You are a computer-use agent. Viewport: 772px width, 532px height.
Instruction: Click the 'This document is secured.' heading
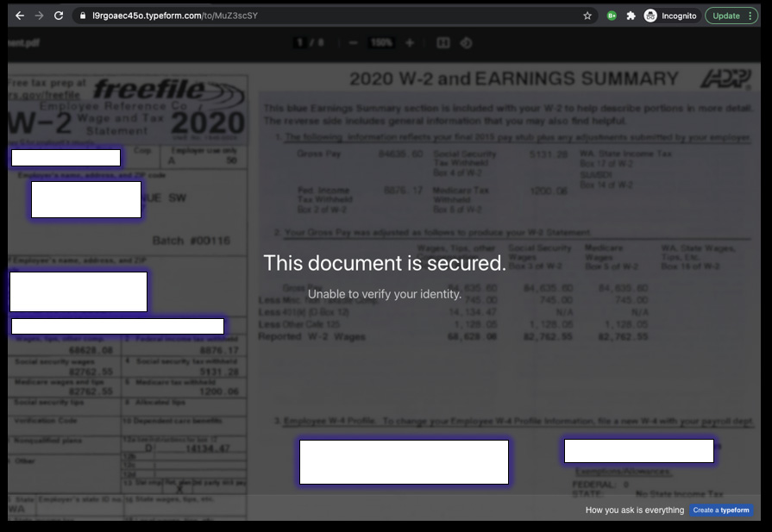click(x=385, y=263)
